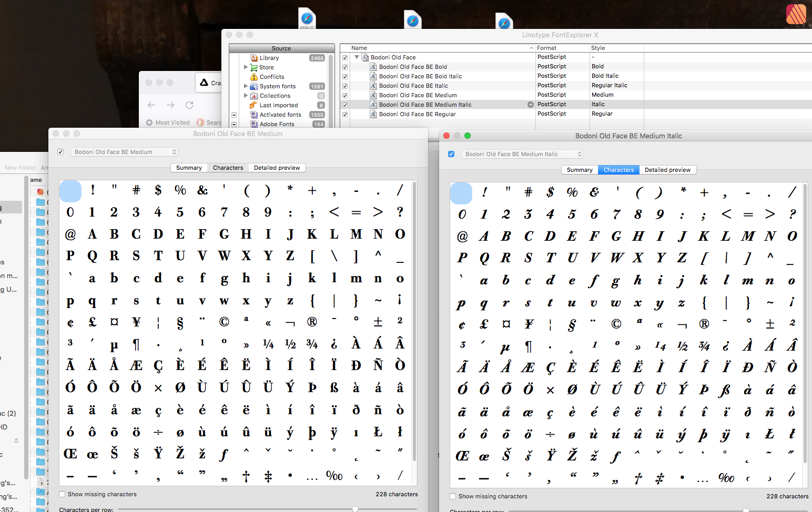Deactivate Bodoni Old Face BE Regular checkbox
812x512 pixels.
[x=345, y=115]
